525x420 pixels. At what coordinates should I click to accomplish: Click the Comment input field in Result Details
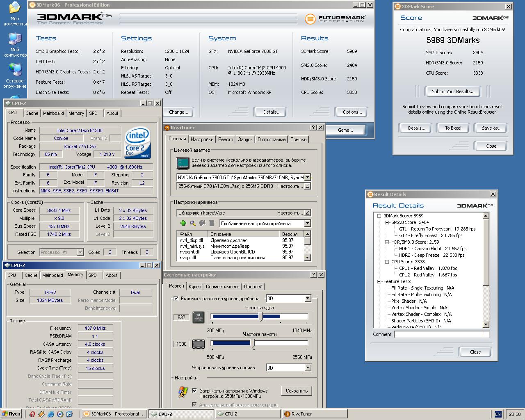coord(442,334)
